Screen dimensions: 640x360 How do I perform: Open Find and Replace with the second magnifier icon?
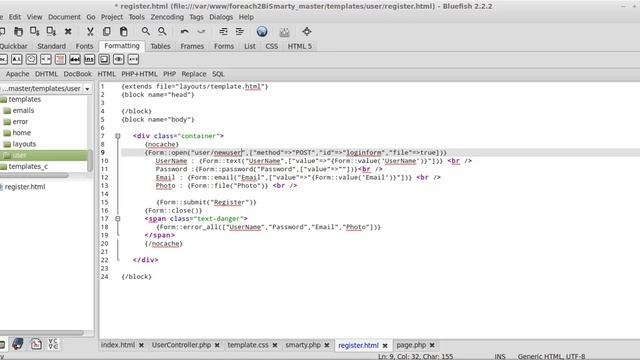162,31
